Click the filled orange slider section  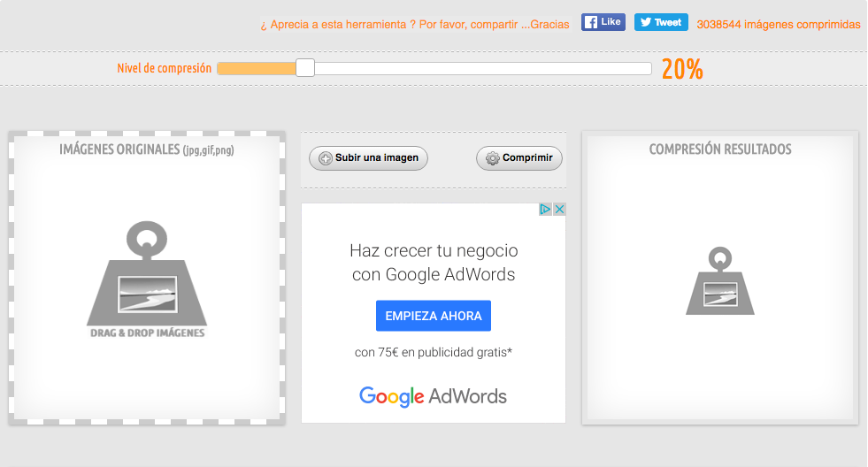pos(257,69)
